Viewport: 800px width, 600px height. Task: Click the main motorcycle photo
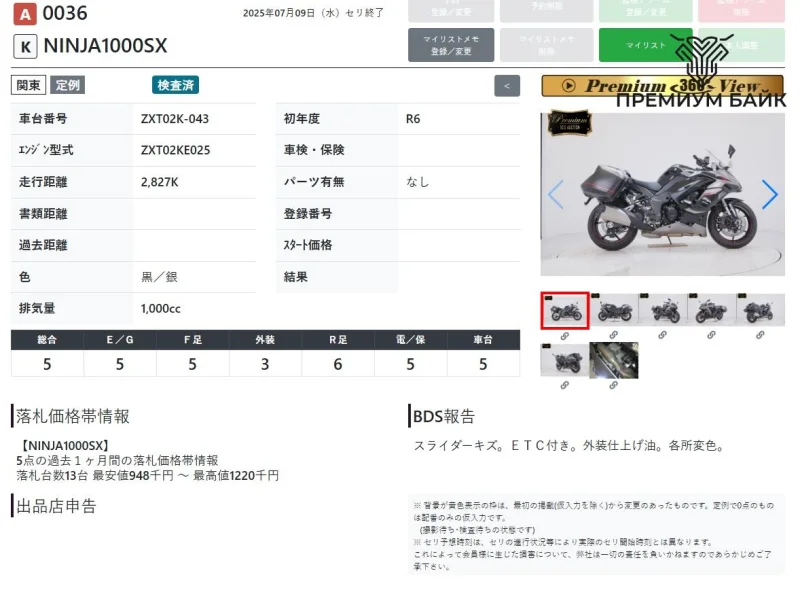662,194
